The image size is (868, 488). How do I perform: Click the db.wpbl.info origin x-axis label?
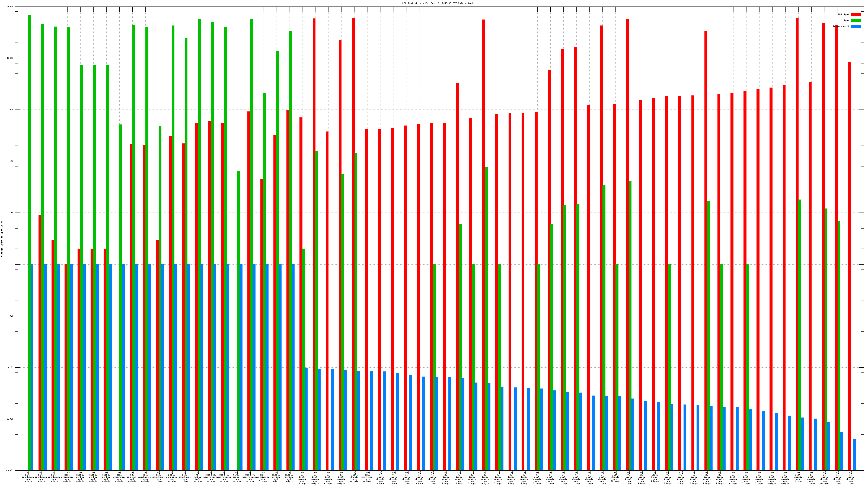(x=198, y=477)
